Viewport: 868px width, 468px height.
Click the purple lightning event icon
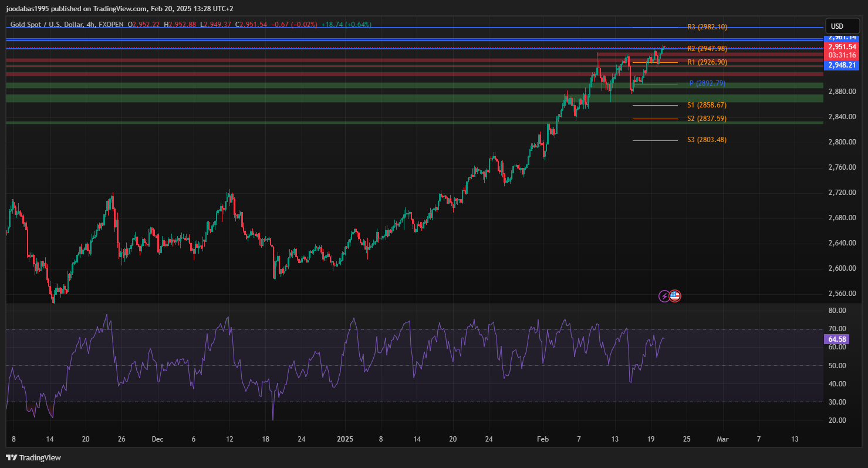[x=664, y=296]
